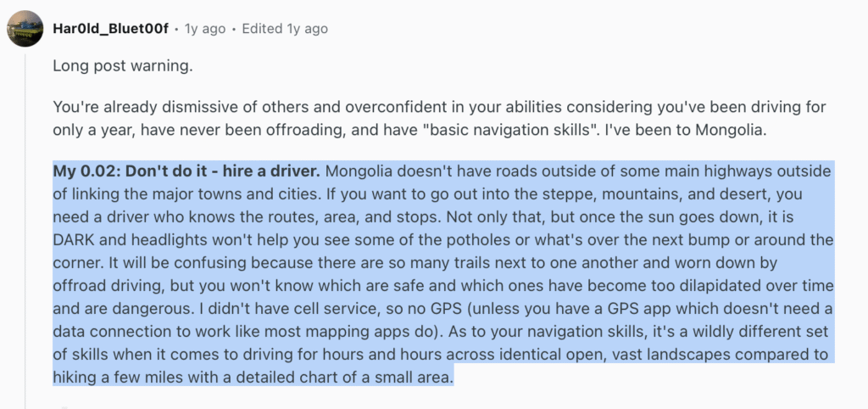Click the Har0ld_Bluet00f username link

point(109,29)
